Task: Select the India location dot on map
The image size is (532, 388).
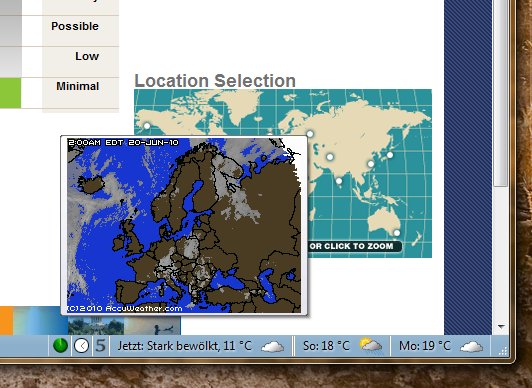Action: [339, 181]
